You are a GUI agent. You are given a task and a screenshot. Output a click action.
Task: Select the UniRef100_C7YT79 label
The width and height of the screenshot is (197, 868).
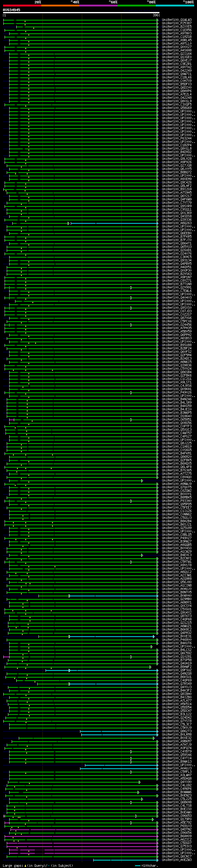177,203
